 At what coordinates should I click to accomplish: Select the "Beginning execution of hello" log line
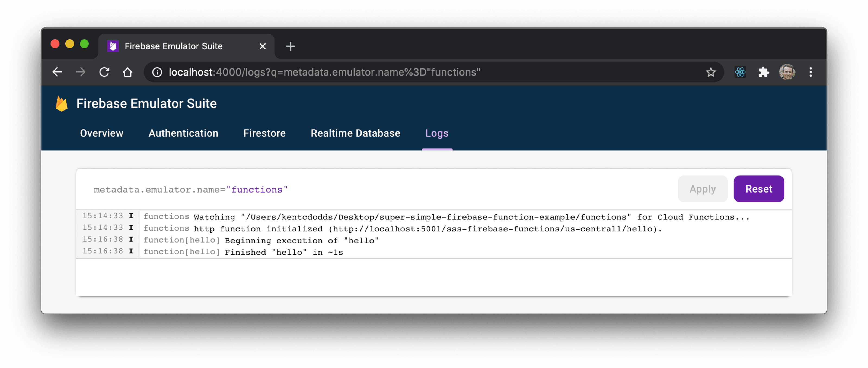click(434, 240)
